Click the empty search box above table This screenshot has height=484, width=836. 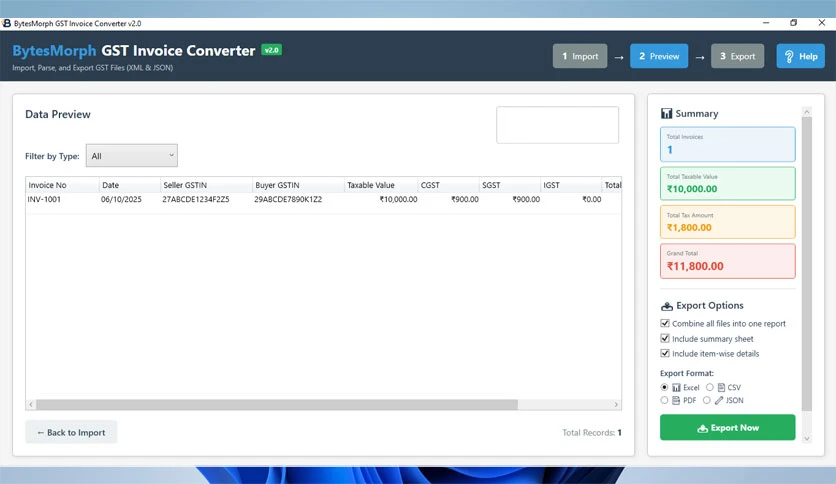pos(557,125)
